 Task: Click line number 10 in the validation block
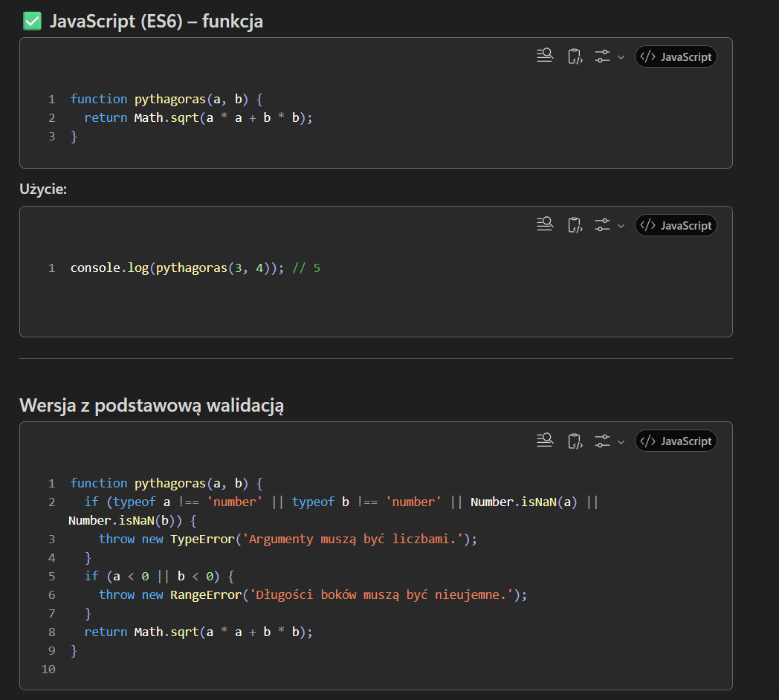(48, 669)
